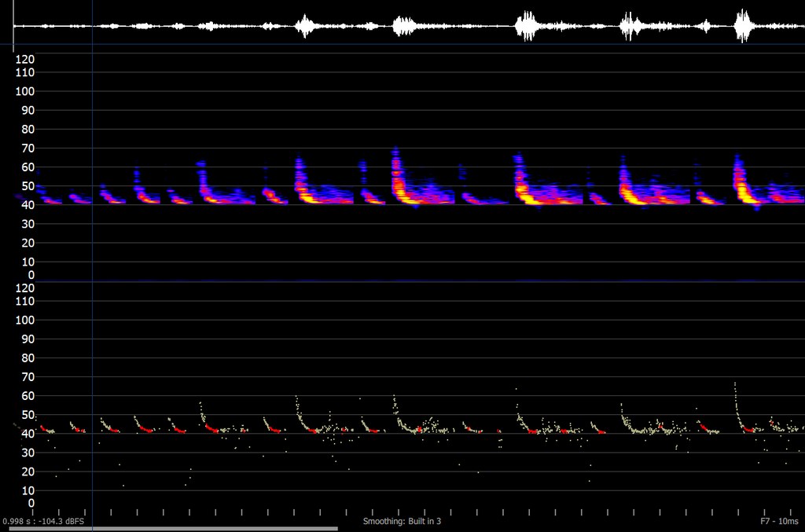Click the "0.998 s : -104.3 dBFS" cursor readout
805x532 pixels.
click(x=43, y=521)
